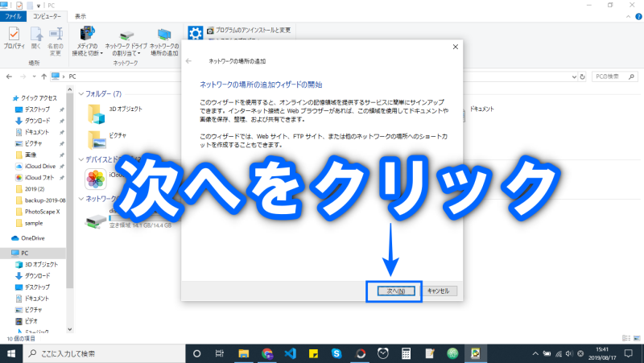Open the ファイル menu tab

point(13,15)
